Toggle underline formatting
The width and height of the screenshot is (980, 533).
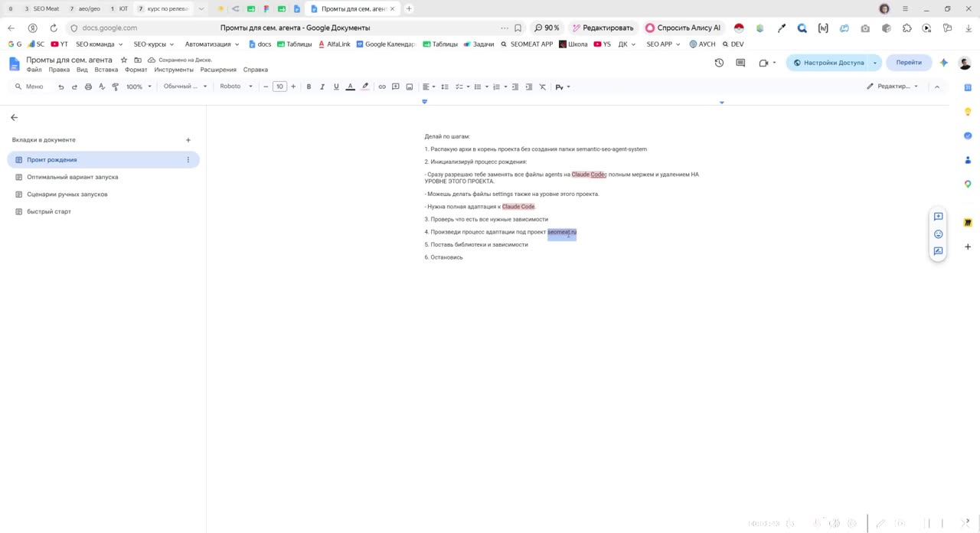[336, 87]
